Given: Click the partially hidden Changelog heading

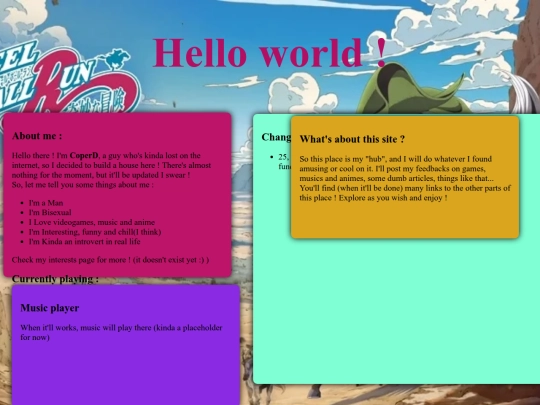Looking at the screenshot, I should pos(276,137).
